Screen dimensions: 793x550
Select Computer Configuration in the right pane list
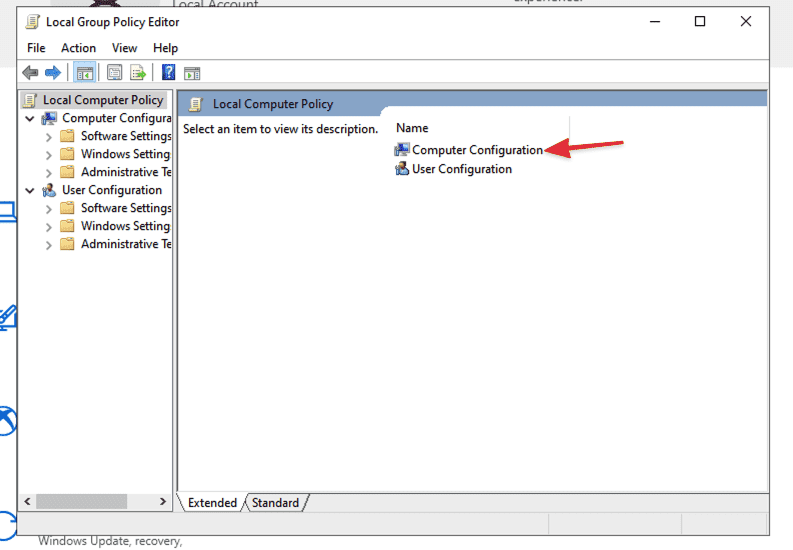(476, 150)
